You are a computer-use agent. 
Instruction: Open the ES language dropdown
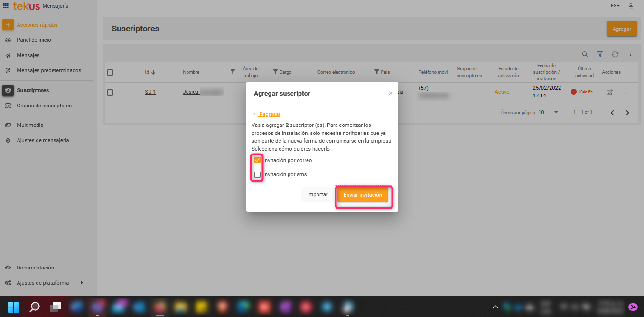(615, 6)
